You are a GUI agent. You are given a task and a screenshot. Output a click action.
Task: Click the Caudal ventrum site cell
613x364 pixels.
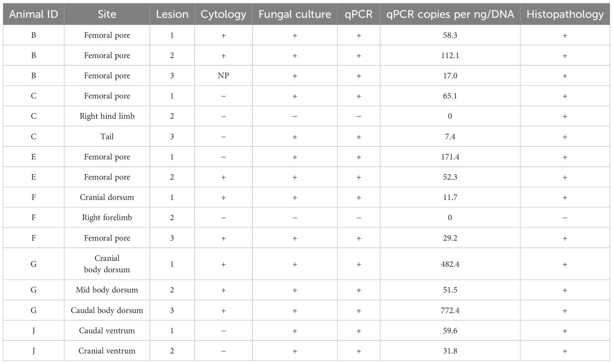107,330
